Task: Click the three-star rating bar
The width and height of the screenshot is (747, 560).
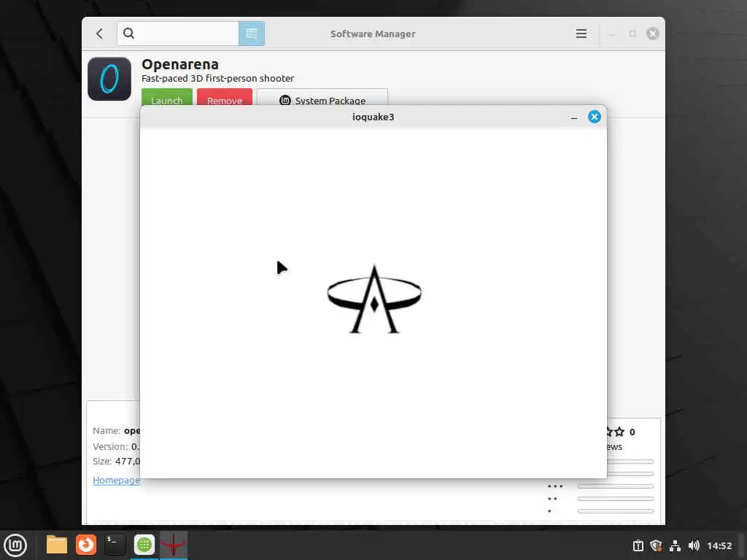Action: (616, 486)
